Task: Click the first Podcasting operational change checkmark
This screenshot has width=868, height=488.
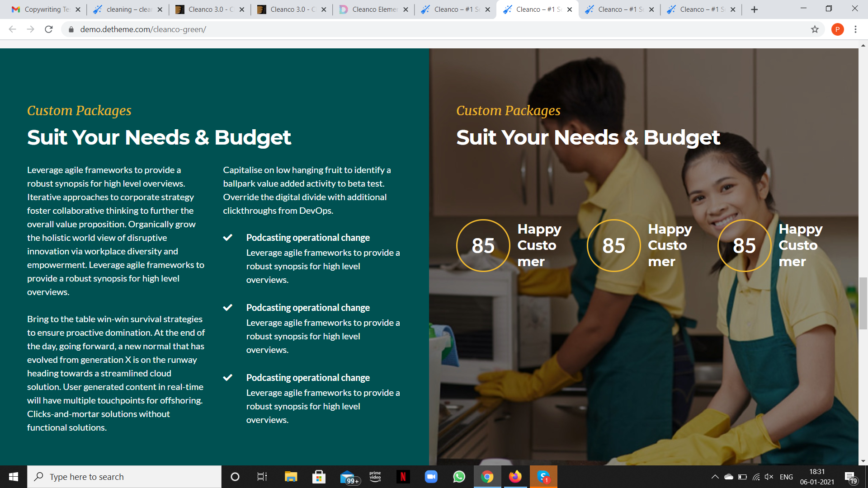Action: pos(228,238)
